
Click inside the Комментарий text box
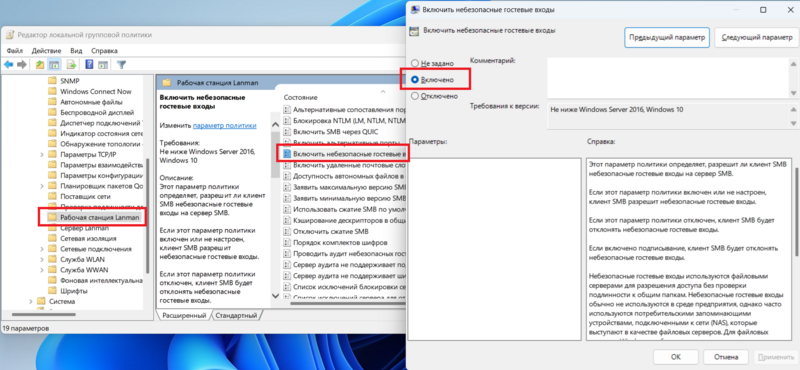[668, 77]
